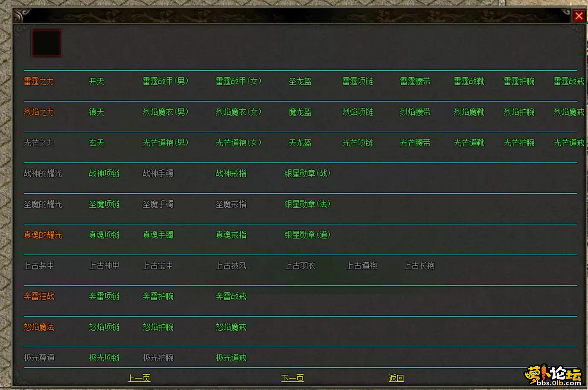Go to previous page via 上一页
This screenshot has width=588, height=390.
[x=139, y=378]
